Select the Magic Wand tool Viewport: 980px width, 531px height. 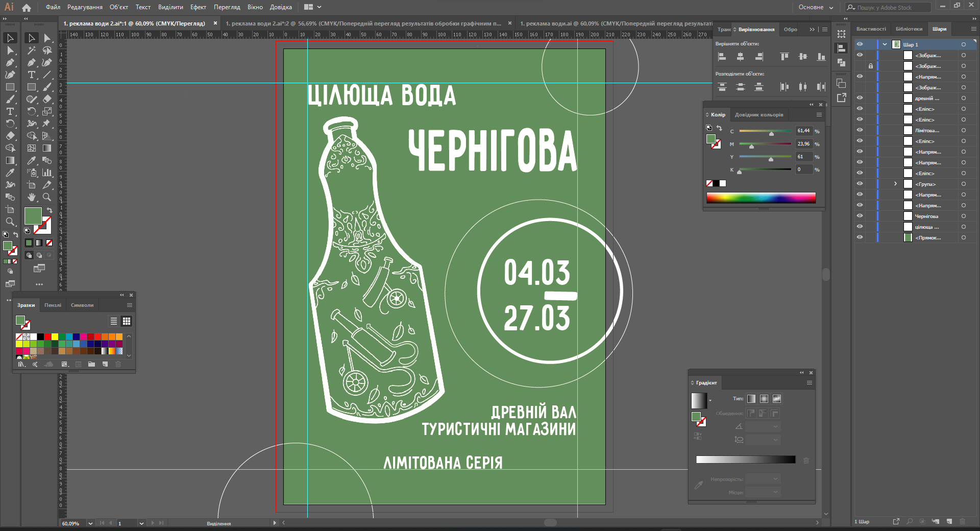click(x=31, y=50)
